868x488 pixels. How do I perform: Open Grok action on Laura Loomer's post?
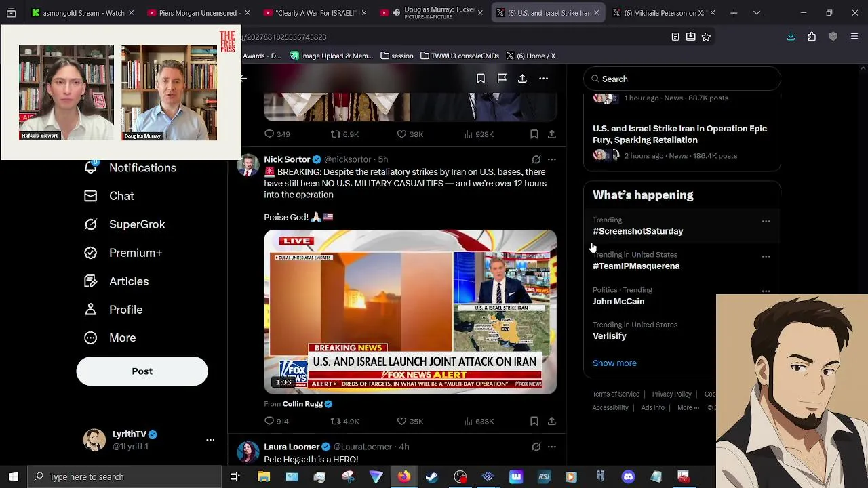[x=536, y=447]
